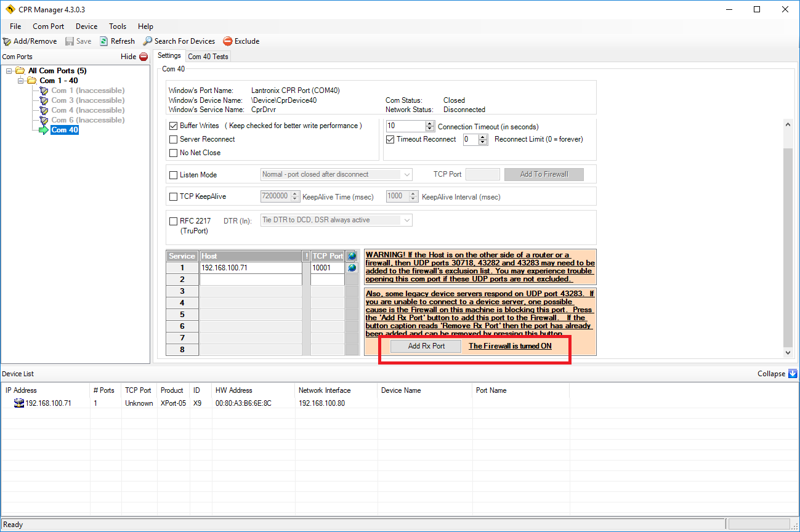Click the Refresh toolbar icon

click(104, 41)
